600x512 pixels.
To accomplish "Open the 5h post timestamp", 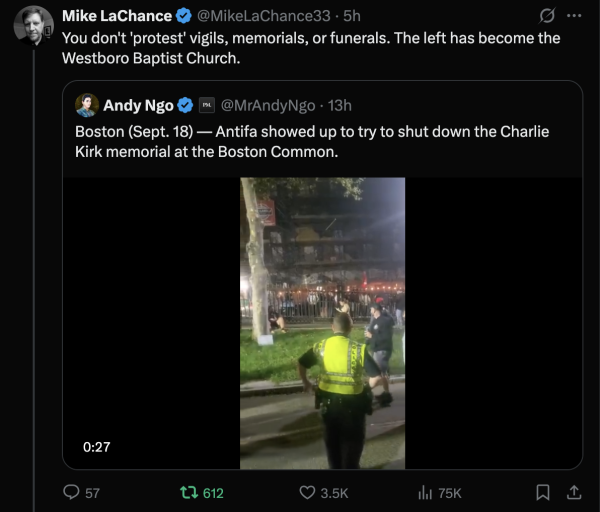I will tap(352, 16).
